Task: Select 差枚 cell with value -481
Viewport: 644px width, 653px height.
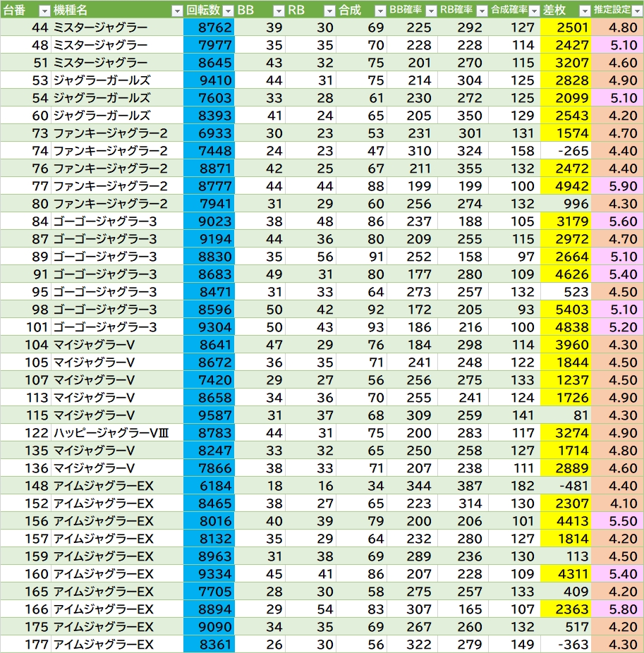Action: (566, 486)
